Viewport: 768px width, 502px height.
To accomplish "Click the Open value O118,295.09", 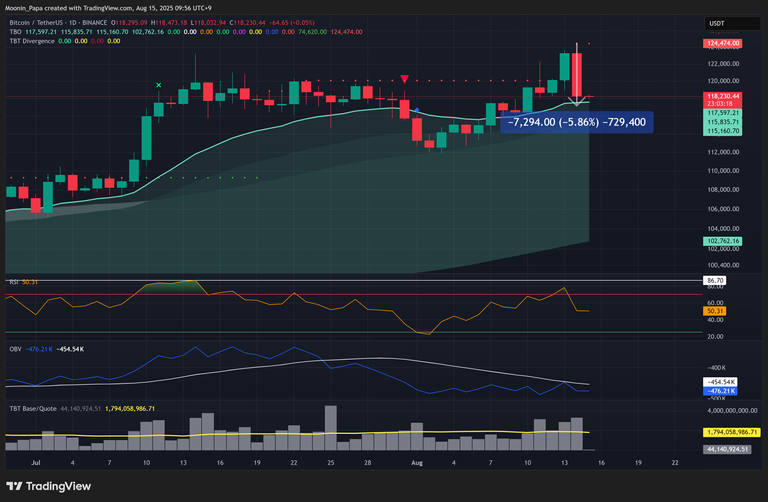I will tap(129, 23).
